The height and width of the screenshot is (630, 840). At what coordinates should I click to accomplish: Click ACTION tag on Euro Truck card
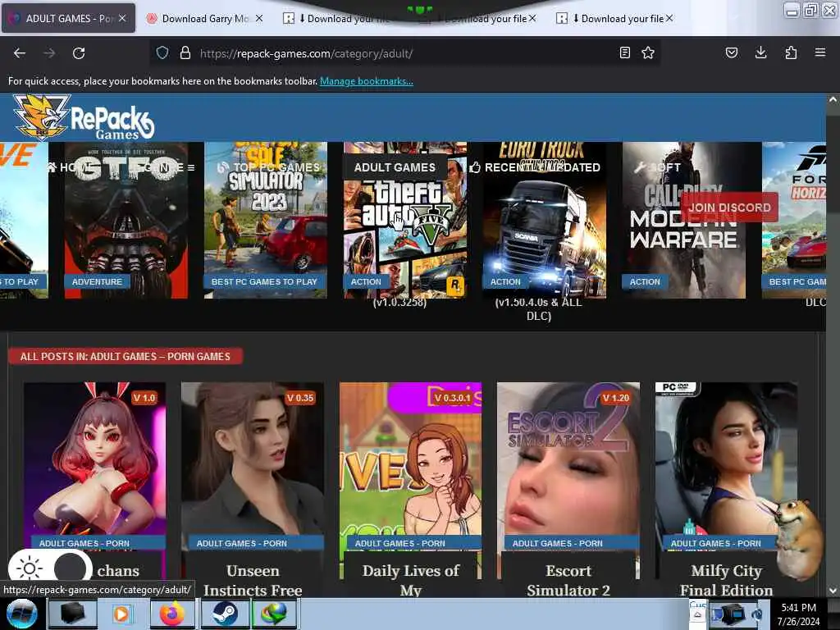pyautogui.click(x=505, y=282)
